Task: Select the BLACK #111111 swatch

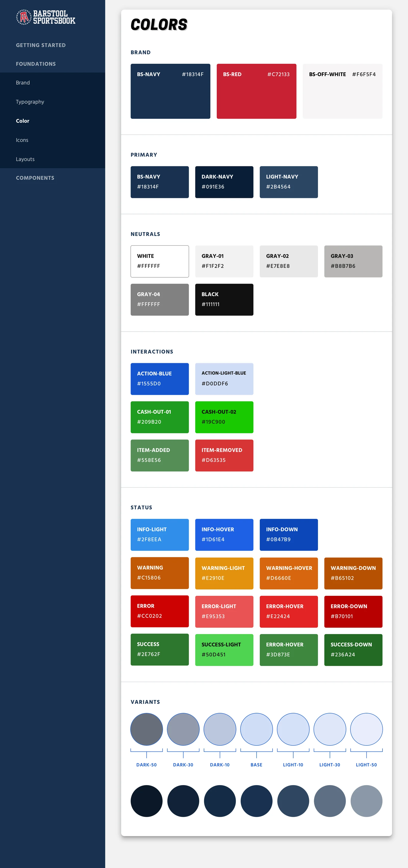Action: (x=224, y=299)
